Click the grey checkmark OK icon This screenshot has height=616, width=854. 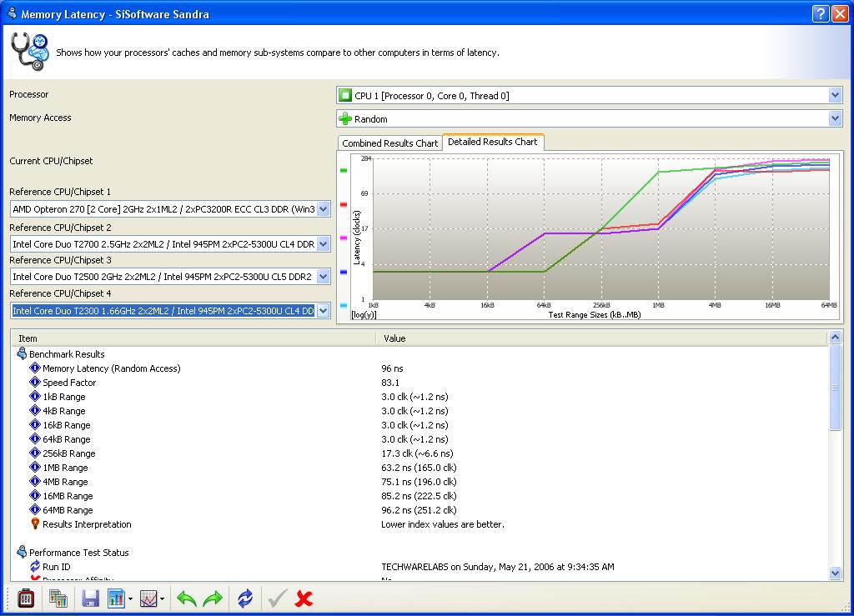tap(277, 598)
